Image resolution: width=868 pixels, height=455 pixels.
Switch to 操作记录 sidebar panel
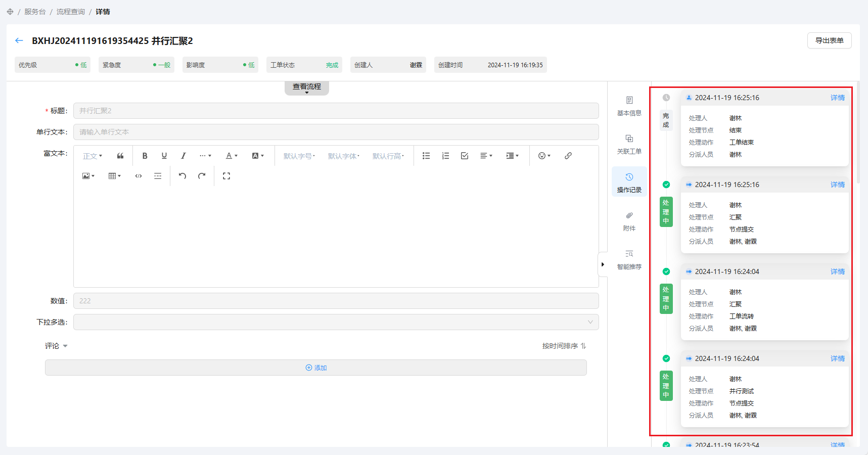click(629, 183)
